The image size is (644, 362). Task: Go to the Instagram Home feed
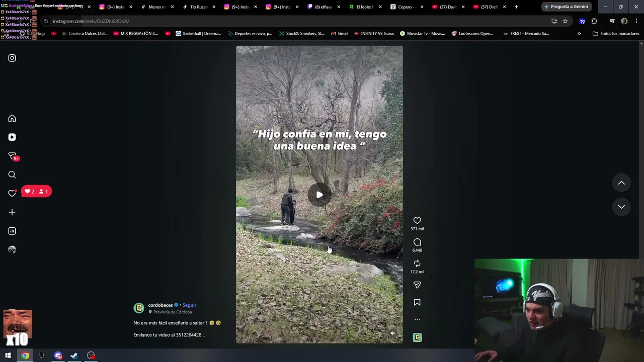[x=12, y=119]
